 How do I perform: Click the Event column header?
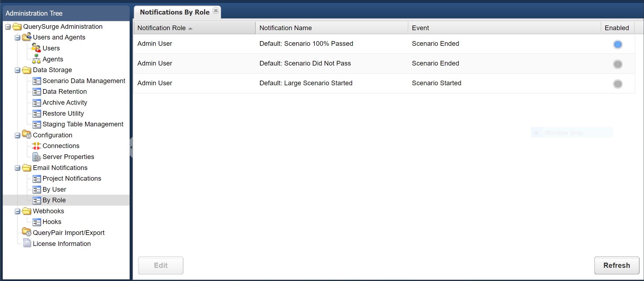pos(504,28)
